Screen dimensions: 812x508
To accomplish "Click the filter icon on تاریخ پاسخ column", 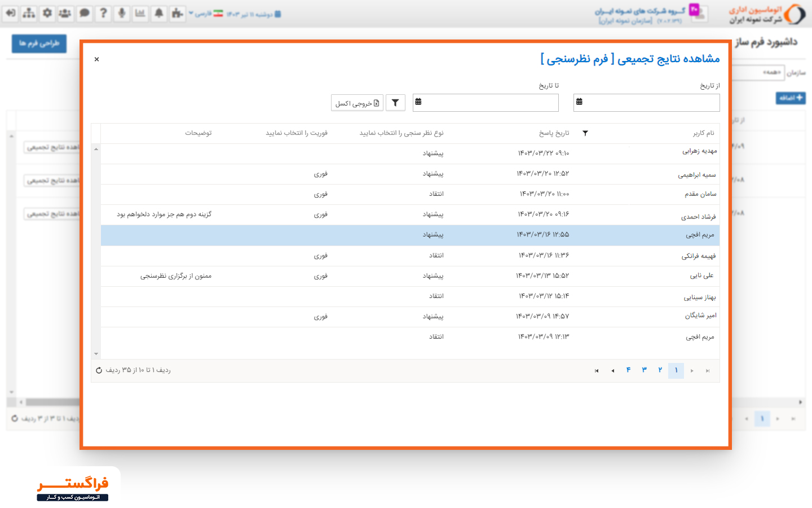I will pos(585,133).
